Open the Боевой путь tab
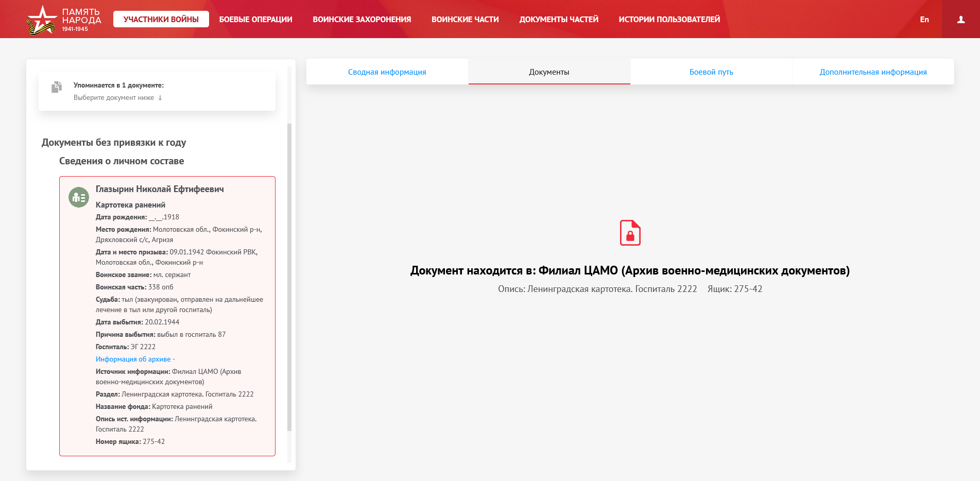980x481 pixels. [711, 72]
